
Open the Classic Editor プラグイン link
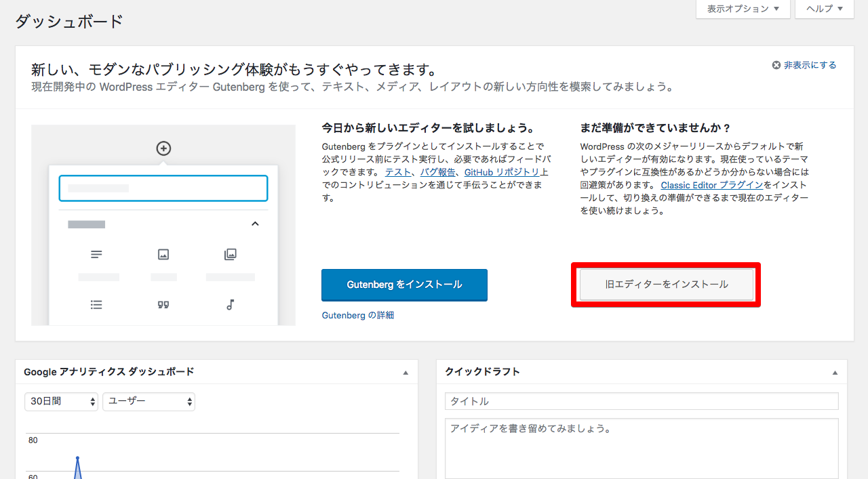(x=711, y=185)
